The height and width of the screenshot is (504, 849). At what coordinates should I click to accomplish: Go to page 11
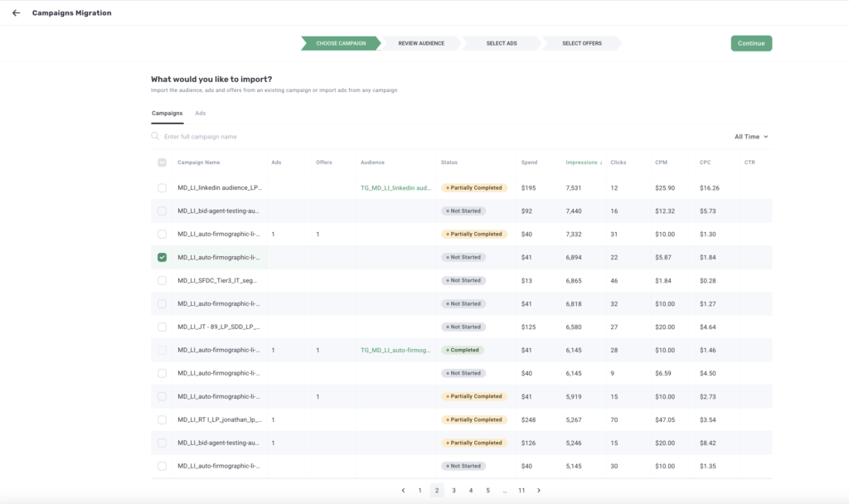pyautogui.click(x=522, y=491)
